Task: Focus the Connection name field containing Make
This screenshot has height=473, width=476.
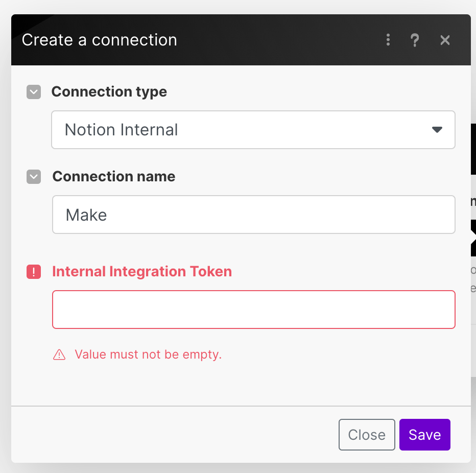Action: coord(254,215)
